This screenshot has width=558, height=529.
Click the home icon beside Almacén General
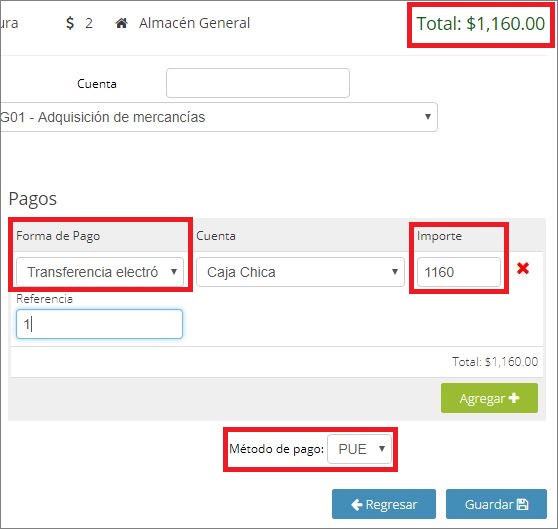121,23
